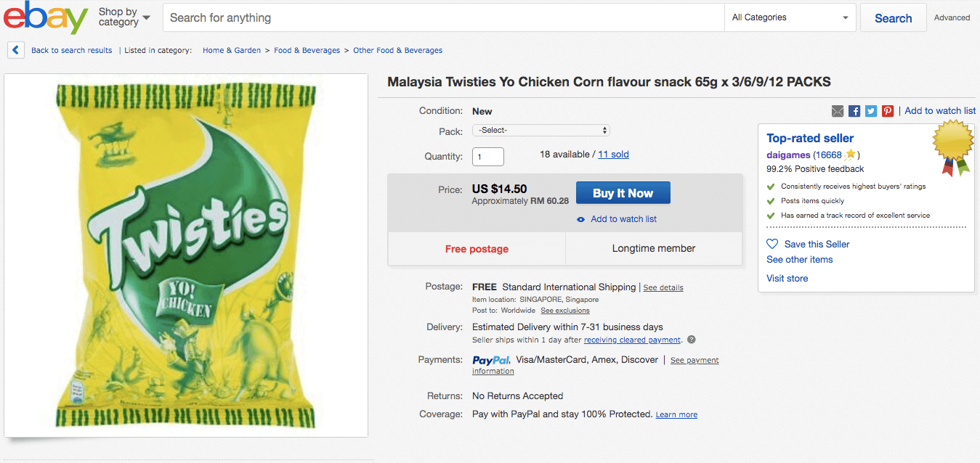Open Food & Beverages breadcrumb category

[307, 51]
